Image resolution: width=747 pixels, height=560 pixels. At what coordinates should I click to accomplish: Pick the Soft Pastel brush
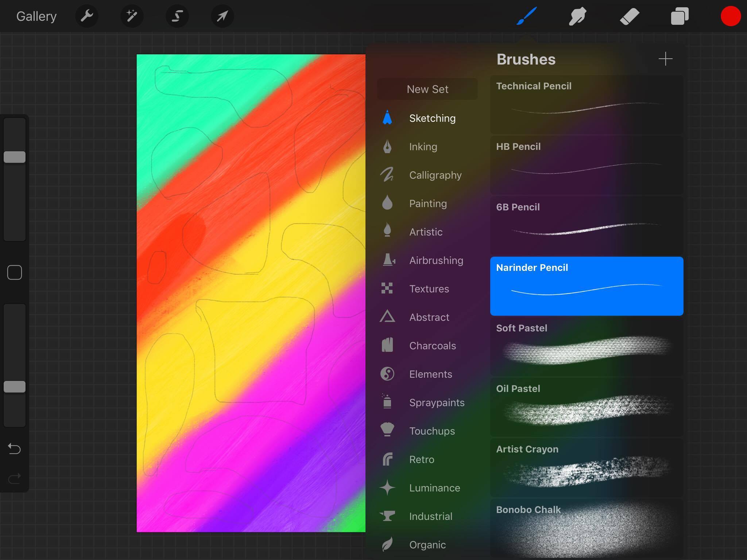coord(587,347)
